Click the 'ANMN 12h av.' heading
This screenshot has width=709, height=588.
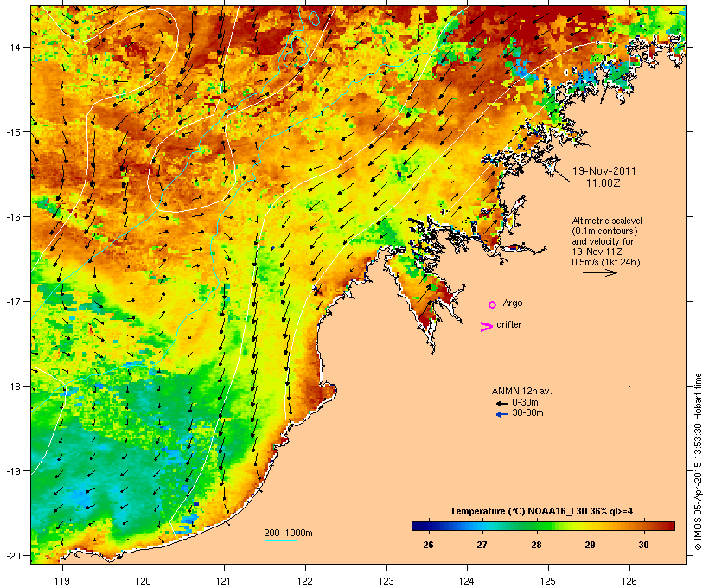point(521,391)
